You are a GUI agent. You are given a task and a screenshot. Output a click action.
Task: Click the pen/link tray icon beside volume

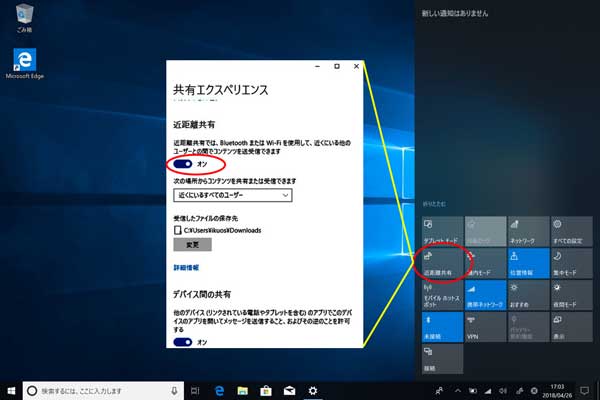click(519, 391)
